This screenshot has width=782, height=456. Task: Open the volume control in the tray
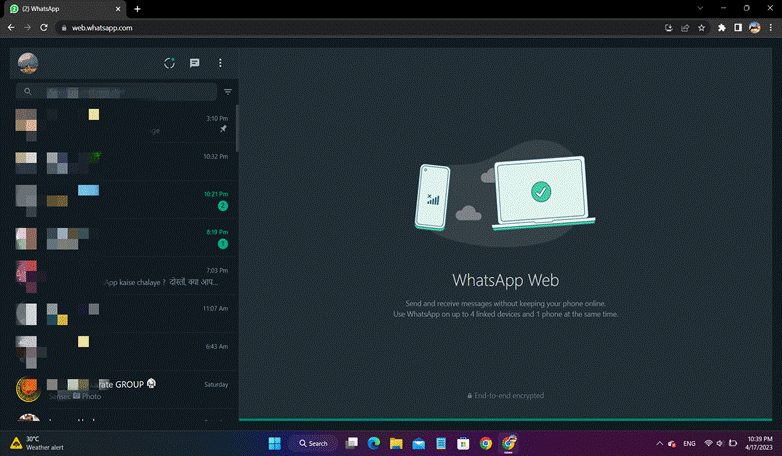pyautogui.click(x=720, y=443)
